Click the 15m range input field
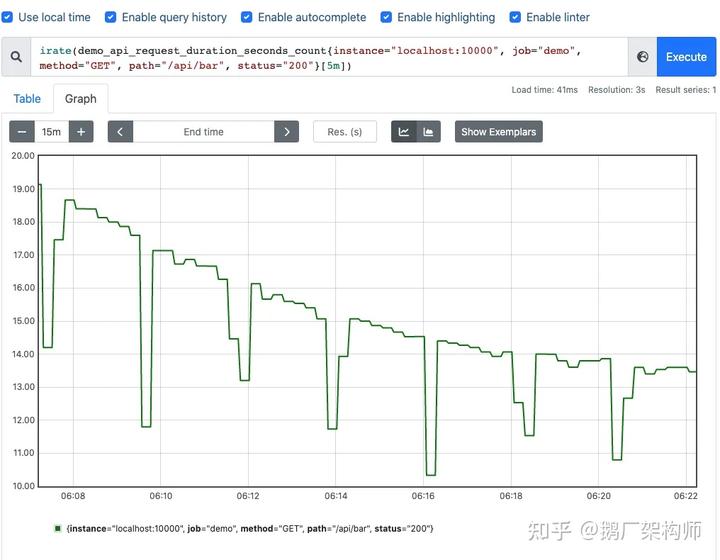 [x=51, y=132]
